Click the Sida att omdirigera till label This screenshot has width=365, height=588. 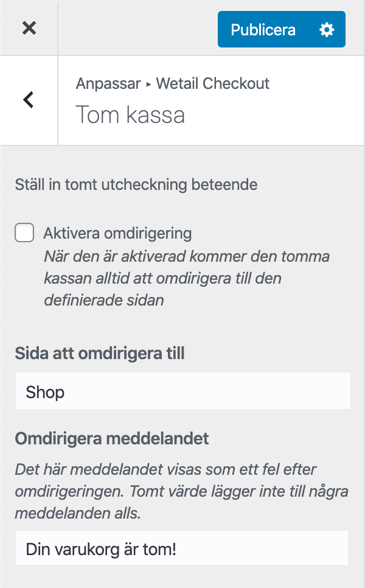pyautogui.click(x=100, y=353)
